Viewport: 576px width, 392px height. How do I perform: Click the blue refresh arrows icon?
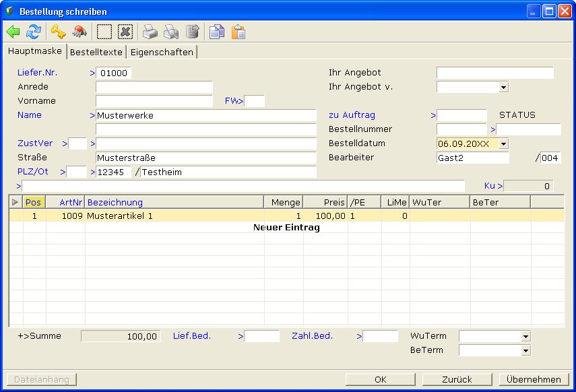tap(33, 32)
